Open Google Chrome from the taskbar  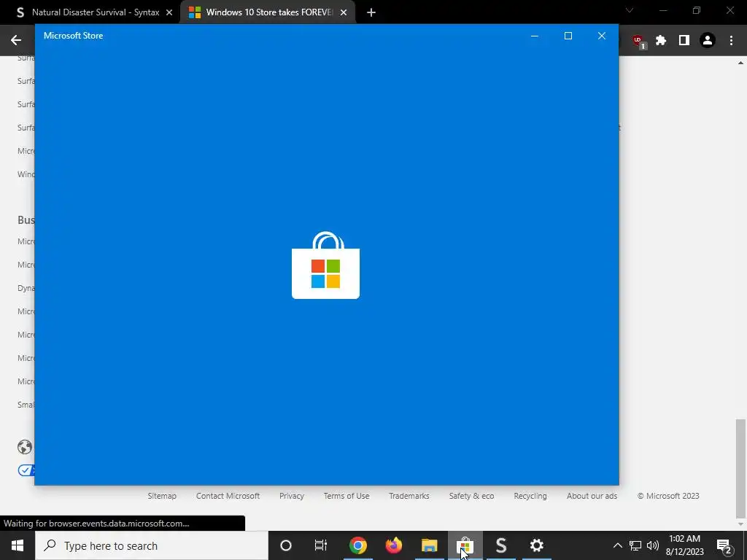(x=357, y=545)
